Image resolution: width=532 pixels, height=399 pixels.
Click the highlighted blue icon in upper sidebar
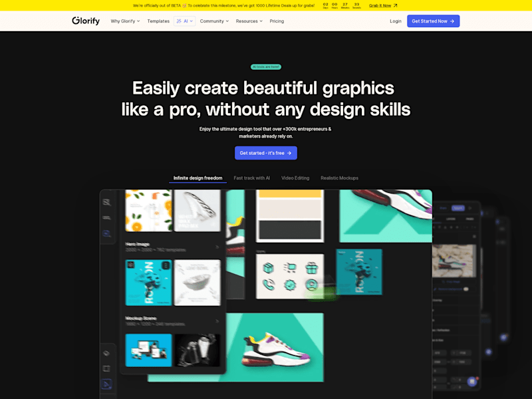(x=106, y=233)
